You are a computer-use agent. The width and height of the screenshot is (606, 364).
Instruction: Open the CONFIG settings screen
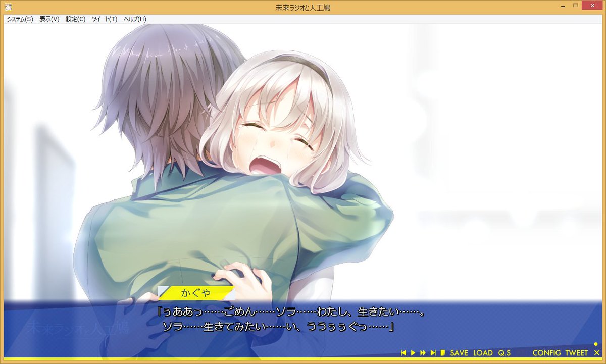(x=546, y=353)
